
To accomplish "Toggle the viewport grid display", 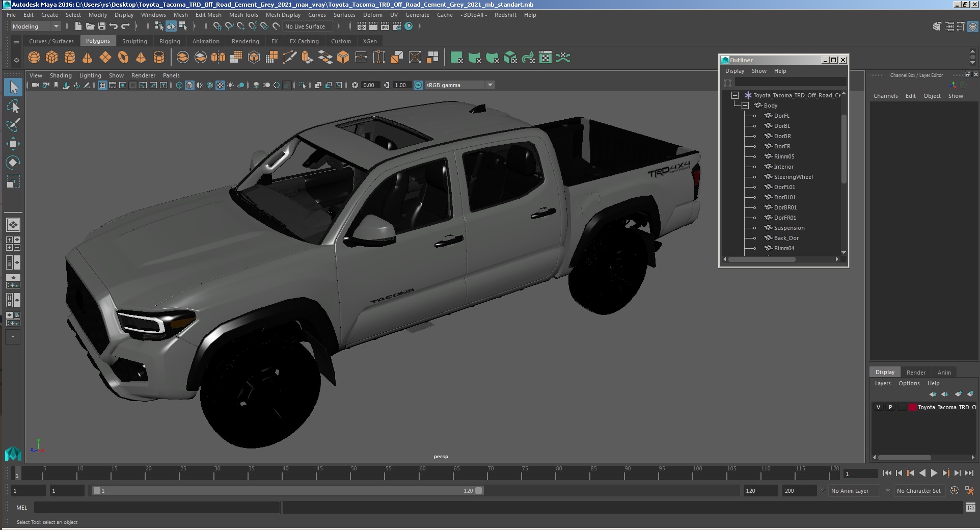I will point(102,85).
